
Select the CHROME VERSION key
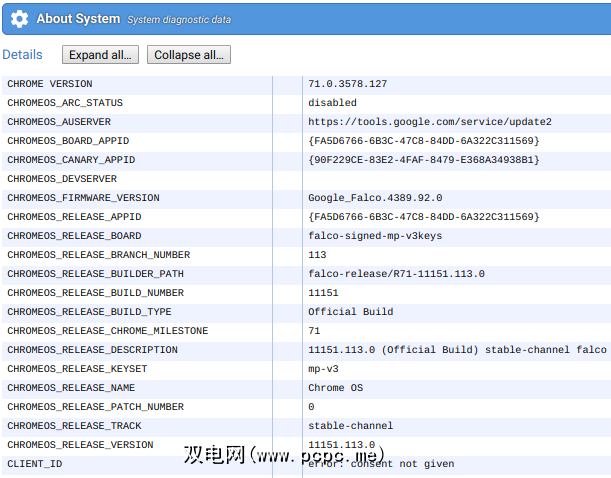point(50,84)
